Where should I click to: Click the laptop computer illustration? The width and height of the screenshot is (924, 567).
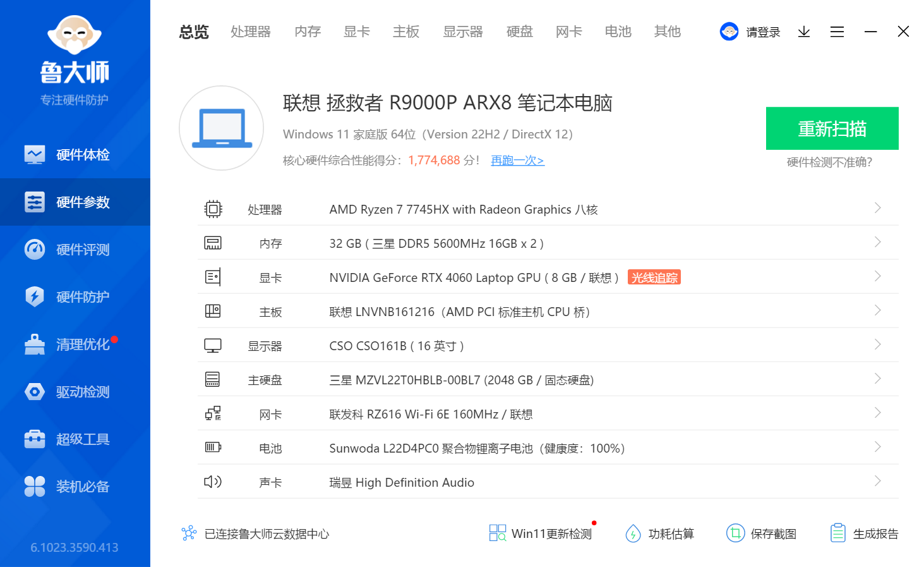[222, 128]
